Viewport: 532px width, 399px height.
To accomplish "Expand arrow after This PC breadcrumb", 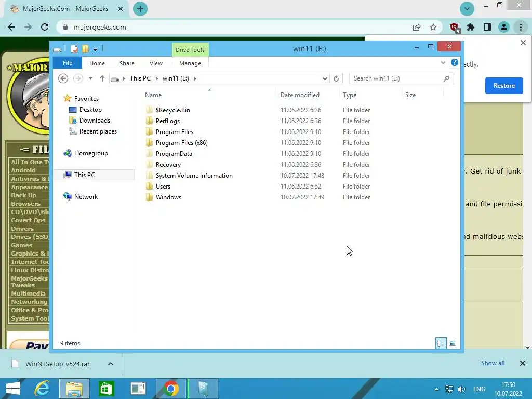I will point(156,79).
